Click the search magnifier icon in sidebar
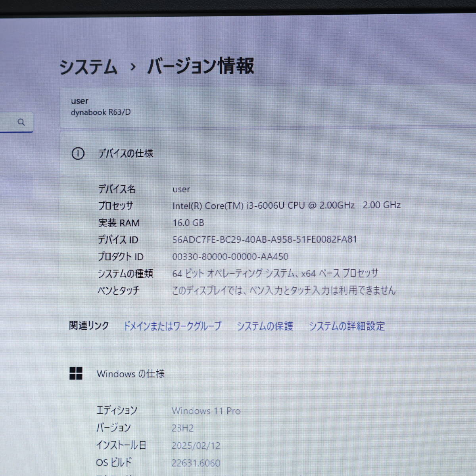The image size is (476, 476). tap(21, 122)
